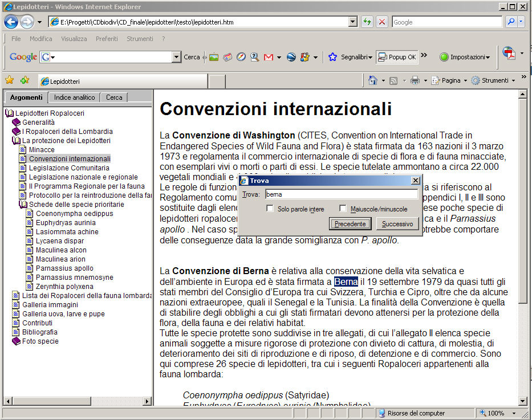This screenshot has height=420, width=532.
Task: Open the Print dropdown arrow
Action: click(x=425, y=81)
